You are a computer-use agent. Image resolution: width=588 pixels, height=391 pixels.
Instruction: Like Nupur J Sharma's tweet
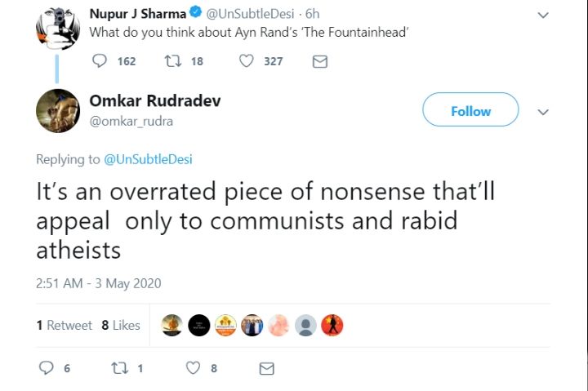tap(246, 61)
